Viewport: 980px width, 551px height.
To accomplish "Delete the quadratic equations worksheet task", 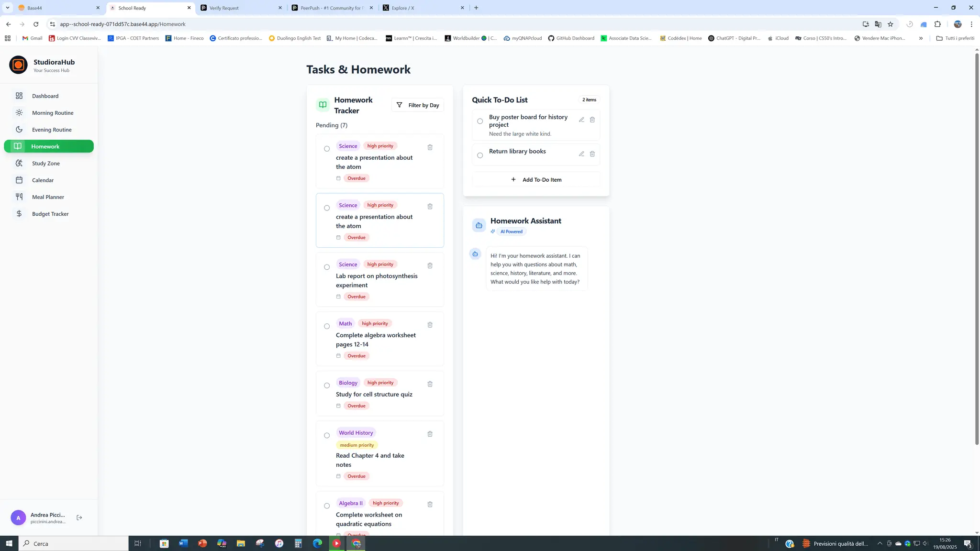I will point(430,505).
